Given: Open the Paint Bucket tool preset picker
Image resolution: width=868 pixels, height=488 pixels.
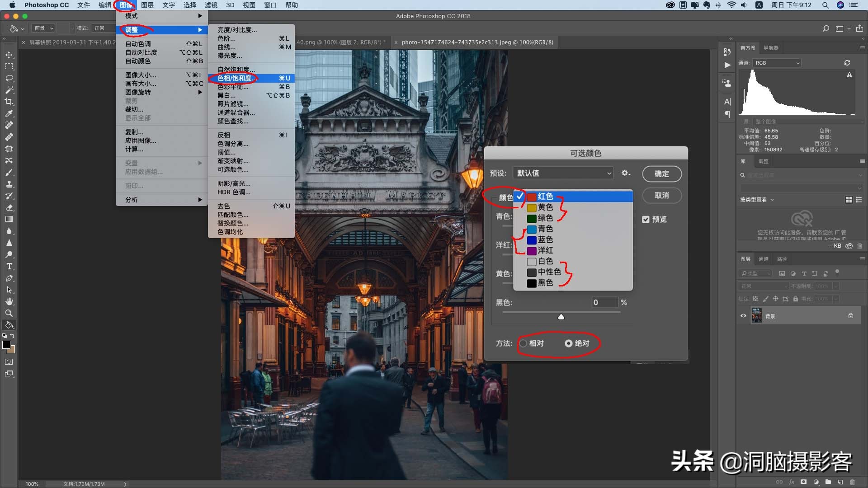Looking at the screenshot, I should [x=16, y=28].
